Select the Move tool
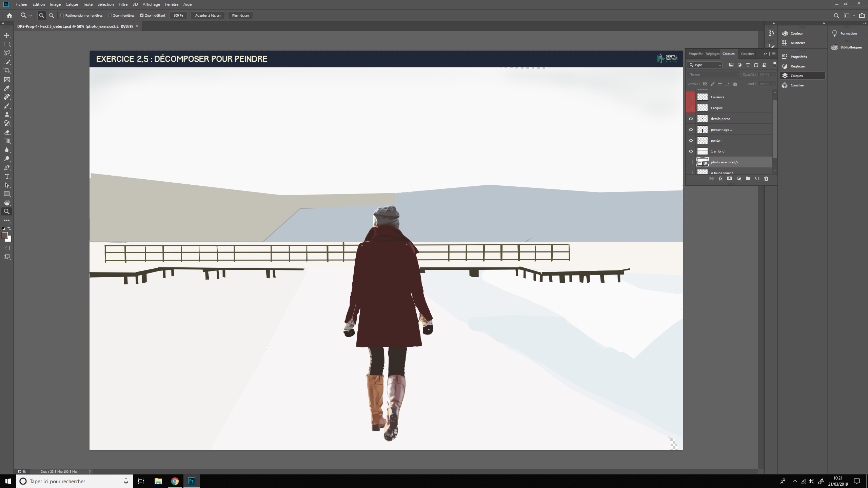868x488 pixels. point(7,35)
